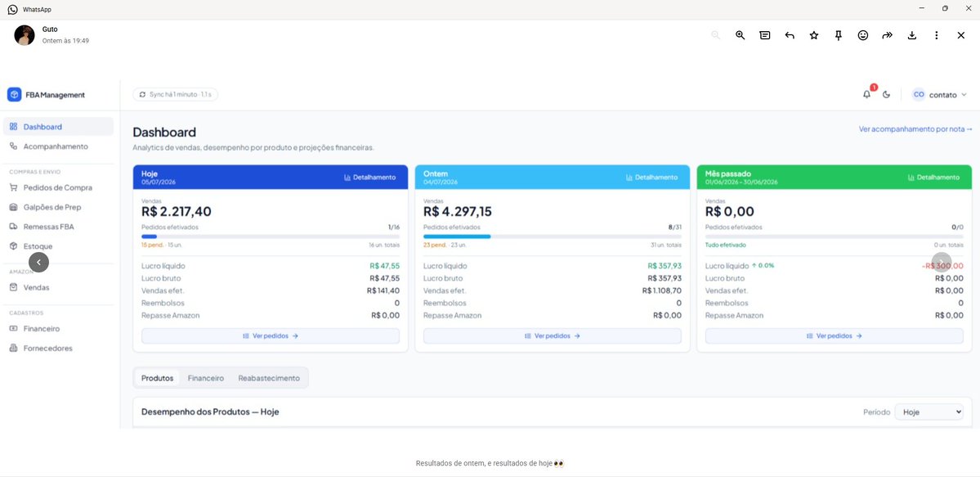Pin the message with pin icon

pos(839,36)
